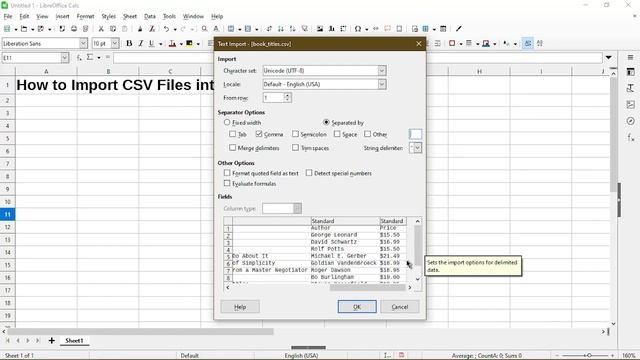Click the Function Wizard fx icon
This screenshot has width=640, height=360.
(79, 58)
